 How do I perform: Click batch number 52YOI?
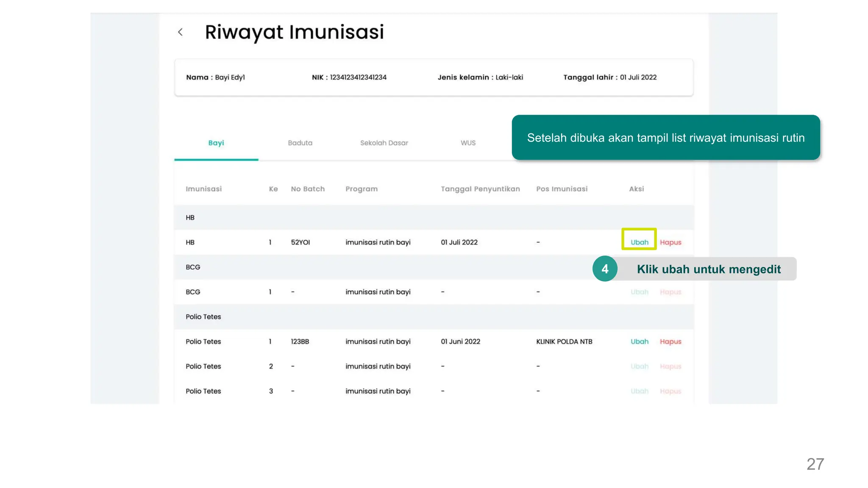[300, 242]
